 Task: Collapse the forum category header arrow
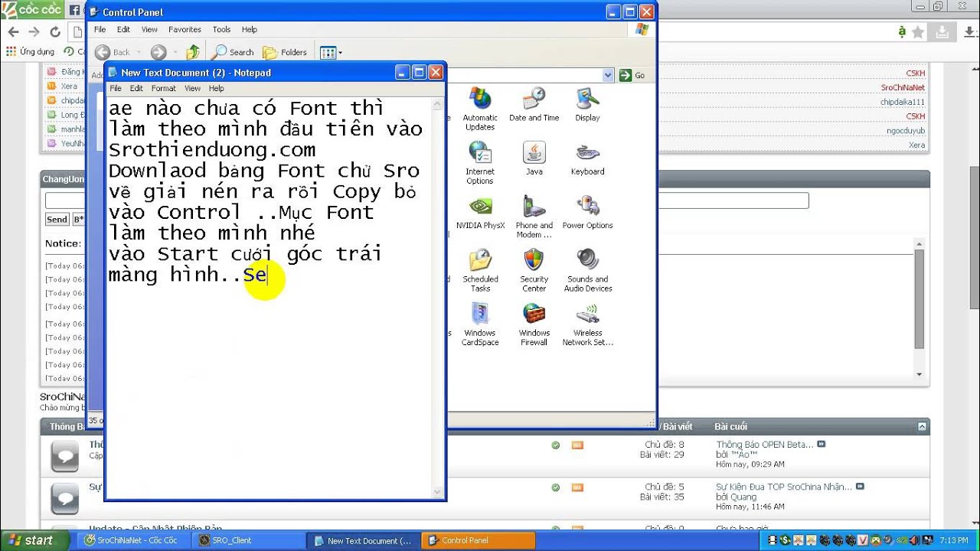tap(923, 426)
